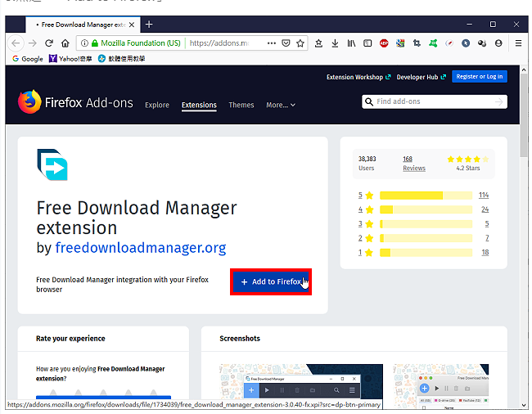Open the 114 five-star reviews count
This screenshot has height=414, width=532.
click(484, 195)
